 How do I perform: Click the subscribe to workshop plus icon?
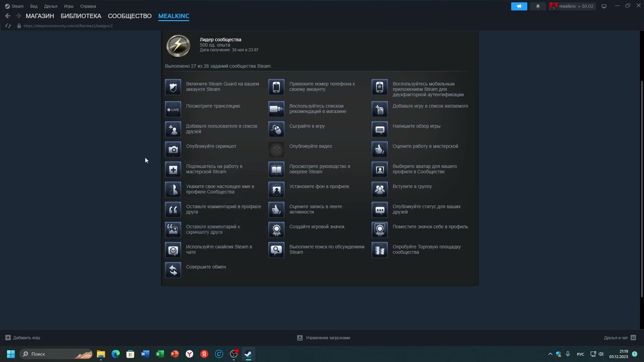point(173,169)
